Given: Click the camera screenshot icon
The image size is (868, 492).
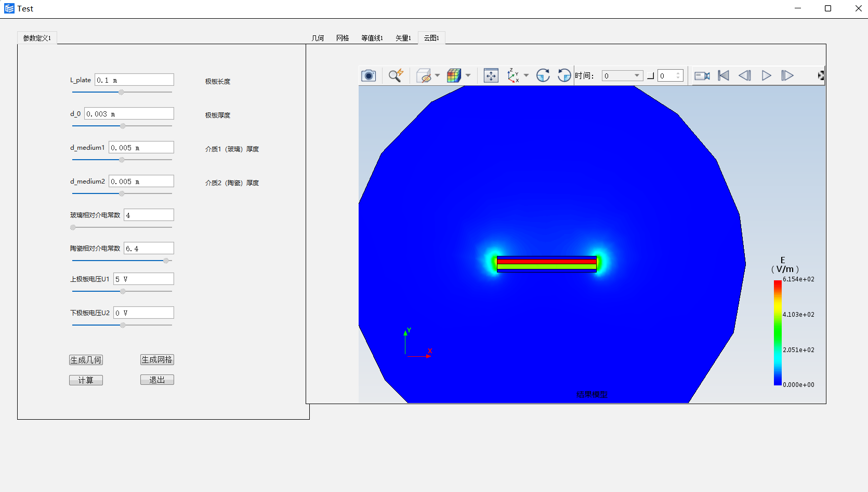Looking at the screenshot, I should click(x=369, y=76).
